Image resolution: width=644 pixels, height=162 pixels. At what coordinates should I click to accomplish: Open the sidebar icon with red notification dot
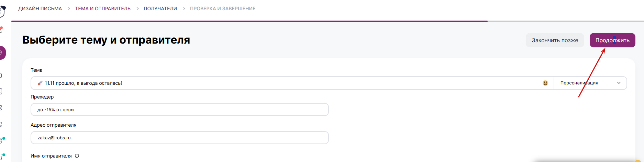point(1,30)
